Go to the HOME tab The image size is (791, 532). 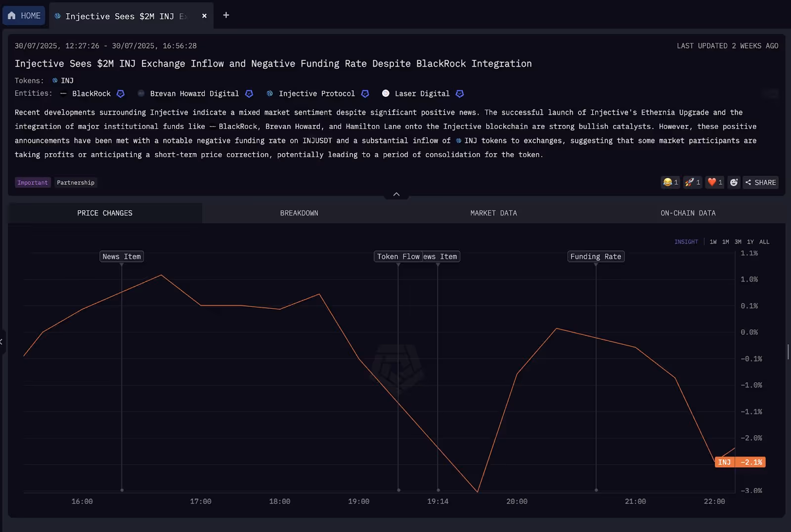pyautogui.click(x=24, y=16)
